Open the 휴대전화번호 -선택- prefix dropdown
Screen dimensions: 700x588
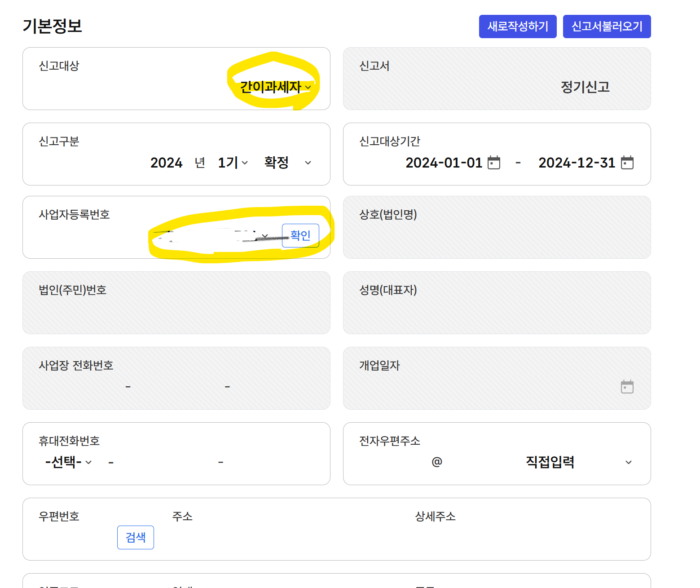point(68,462)
